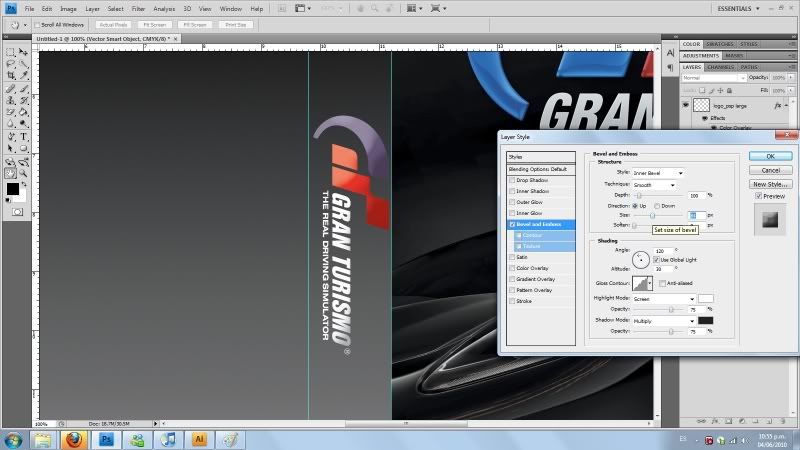Select the Healing Brush tool
The height and width of the screenshot is (450, 800).
pyautogui.click(x=11, y=88)
